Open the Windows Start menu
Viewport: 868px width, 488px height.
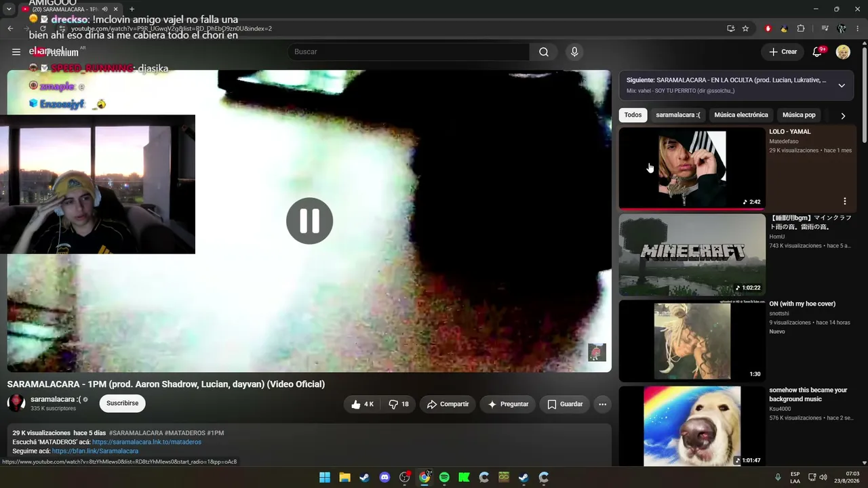[x=325, y=477]
